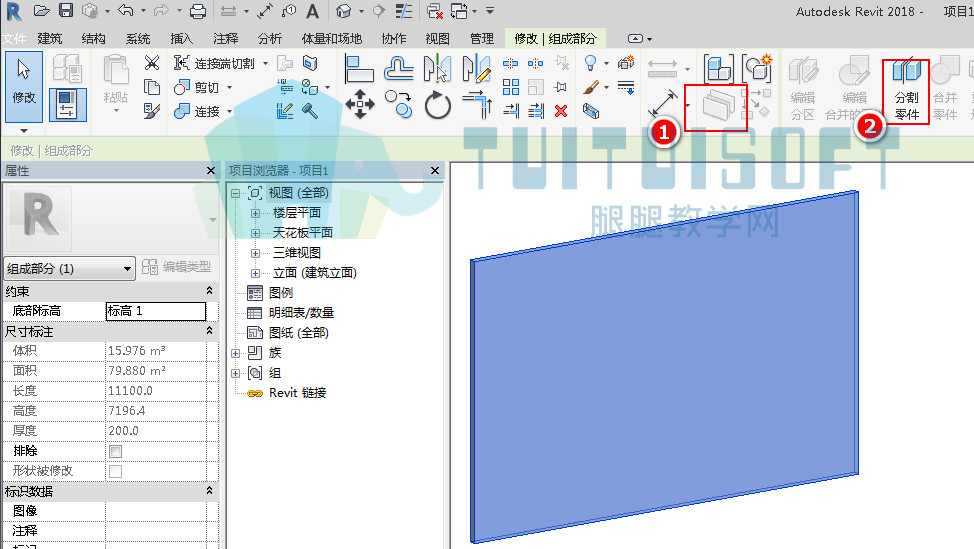This screenshot has width=974, height=549.
Task: Select the Rotate tool
Action: 437,104
